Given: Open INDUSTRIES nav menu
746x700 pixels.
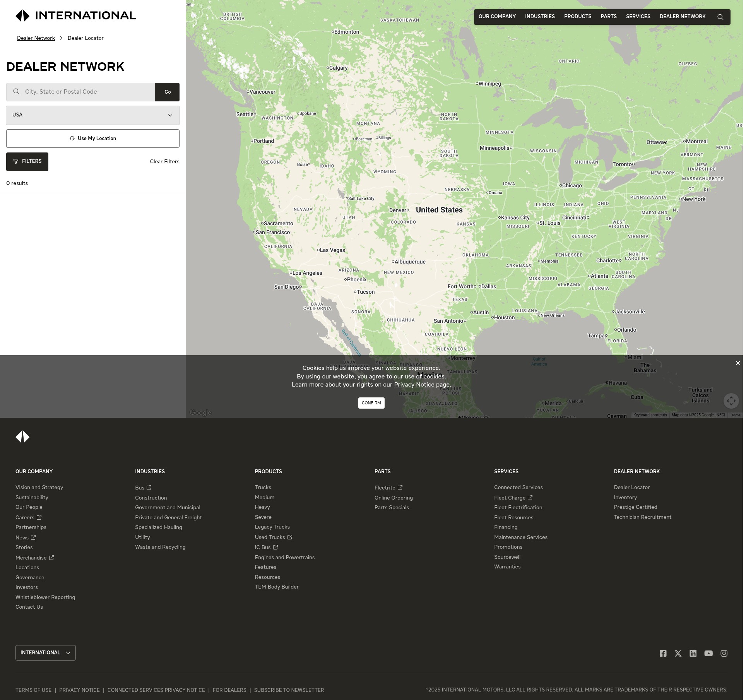Looking at the screenshot, I should click(540, 17).
